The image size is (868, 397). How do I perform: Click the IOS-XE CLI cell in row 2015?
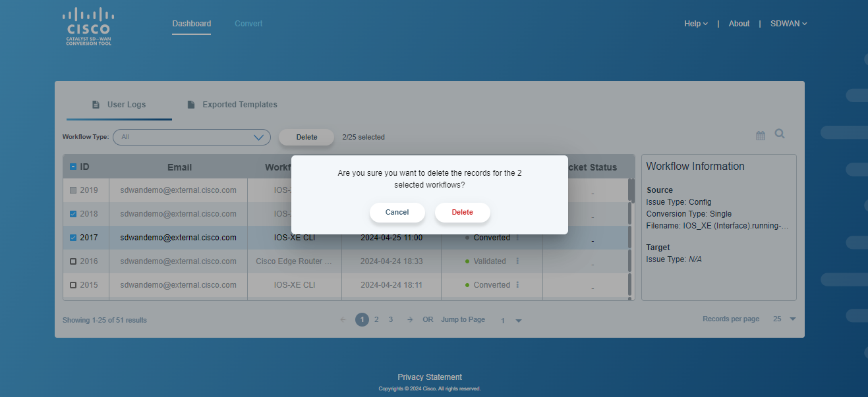point(295,285)
